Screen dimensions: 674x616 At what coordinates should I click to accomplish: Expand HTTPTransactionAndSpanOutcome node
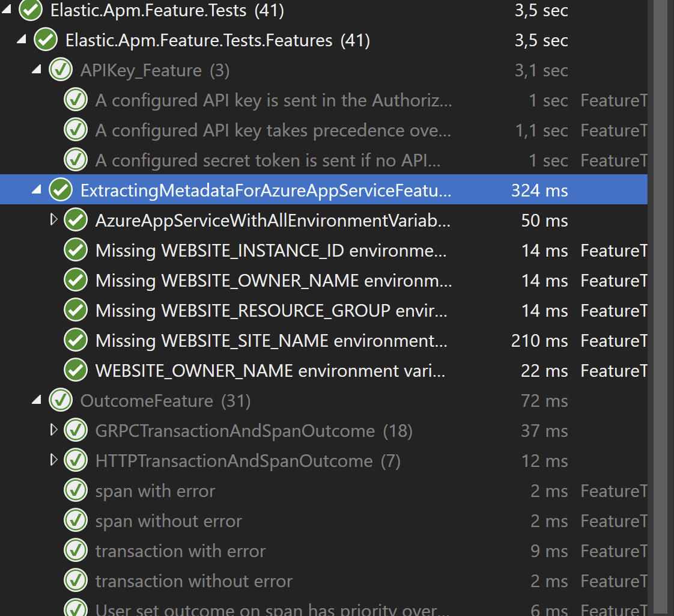[53, 460]
